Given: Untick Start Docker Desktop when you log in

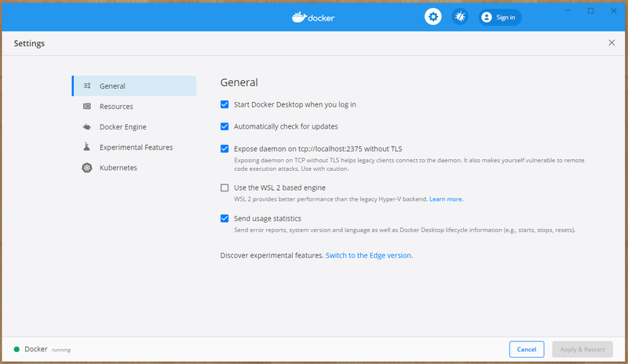Looking at the screenshot, I should (x=225, y=104).
